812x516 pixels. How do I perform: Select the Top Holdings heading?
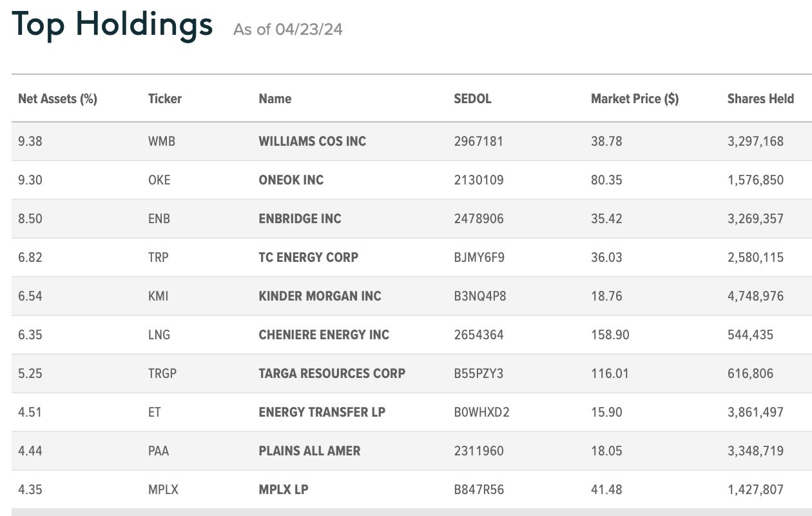[112, 26]
